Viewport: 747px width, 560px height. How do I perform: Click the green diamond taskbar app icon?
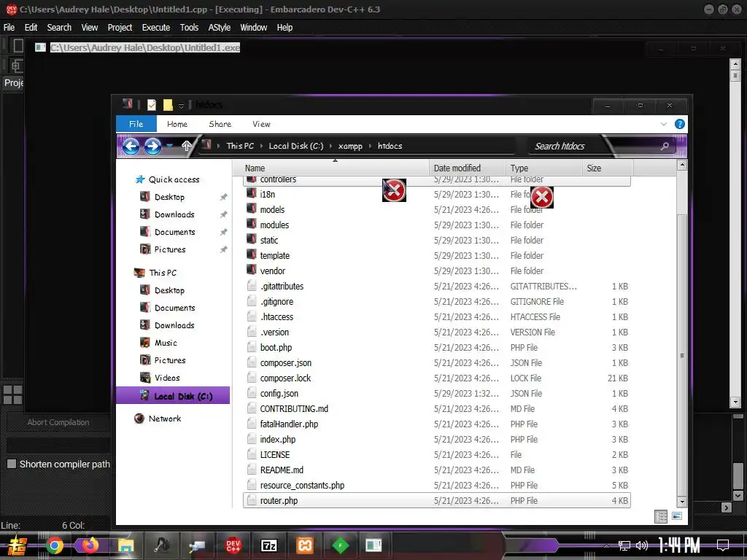(340, 545)
